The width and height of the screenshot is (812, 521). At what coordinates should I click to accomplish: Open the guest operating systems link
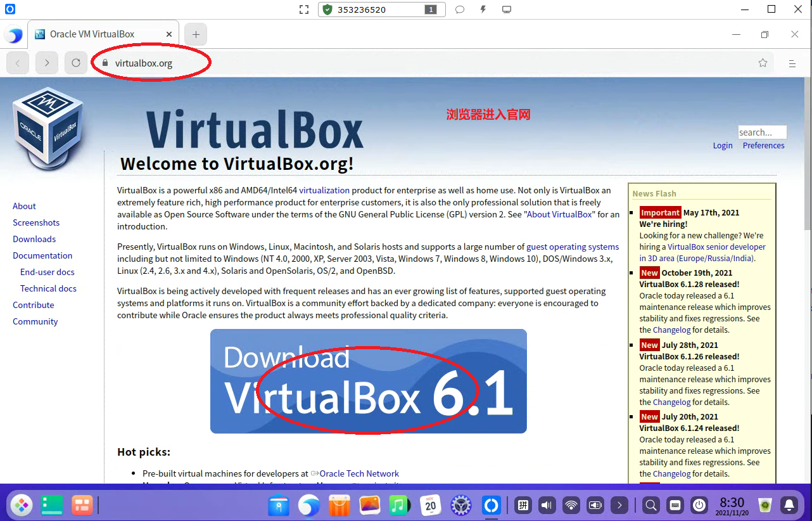[573, 247]
